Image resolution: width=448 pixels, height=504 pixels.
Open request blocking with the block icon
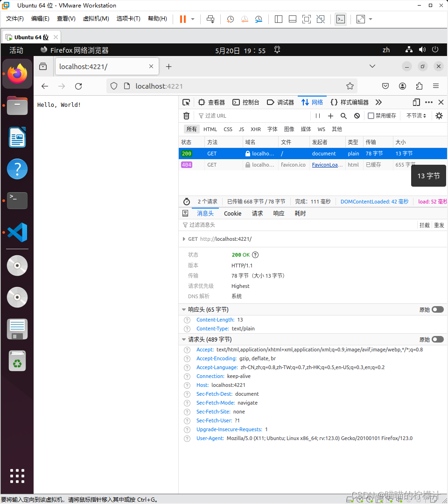(x=357, y=115)
